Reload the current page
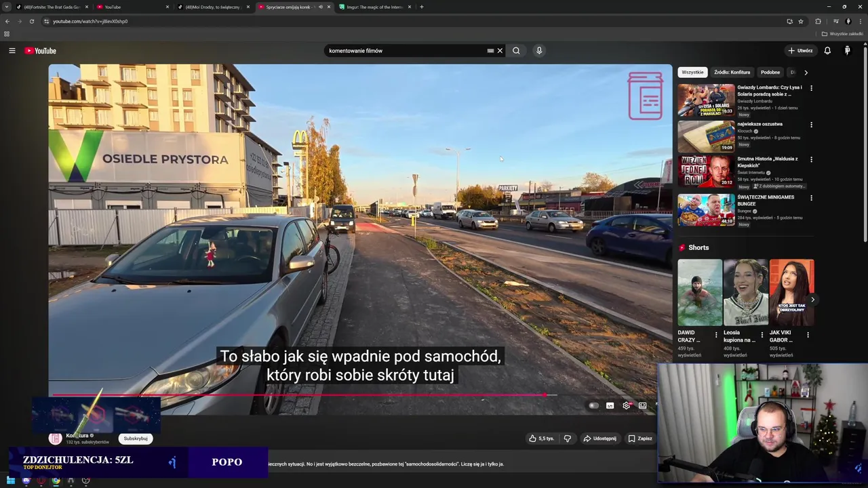Image resolution: width=868 pixels, height=488 pixels. (x=31, y=21)
